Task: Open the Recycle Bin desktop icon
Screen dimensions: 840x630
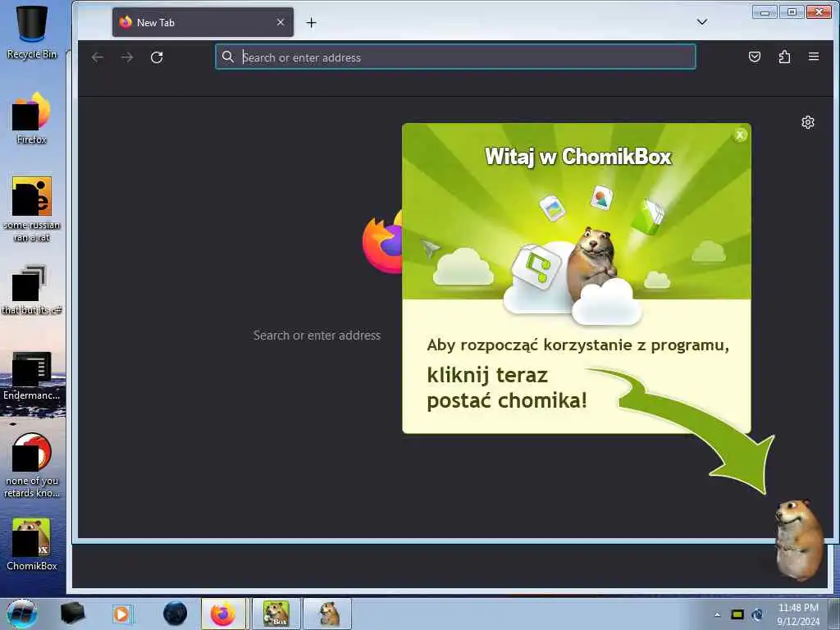Action: click(32, 30)
